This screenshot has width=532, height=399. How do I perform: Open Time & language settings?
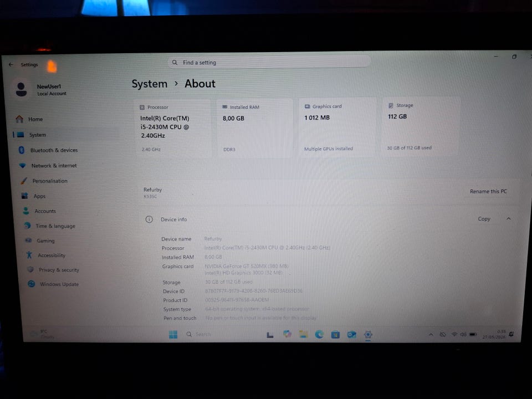(55, 226)
